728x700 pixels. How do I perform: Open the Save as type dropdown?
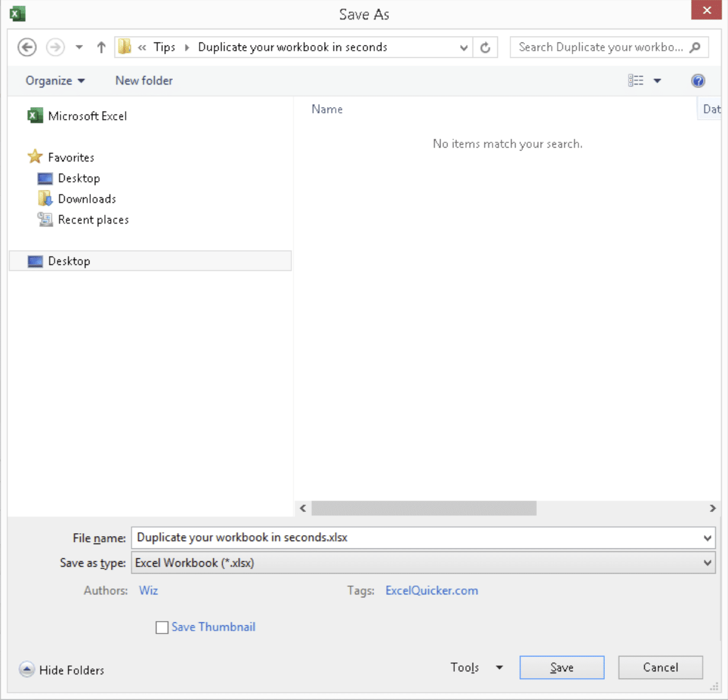point(707,563)
